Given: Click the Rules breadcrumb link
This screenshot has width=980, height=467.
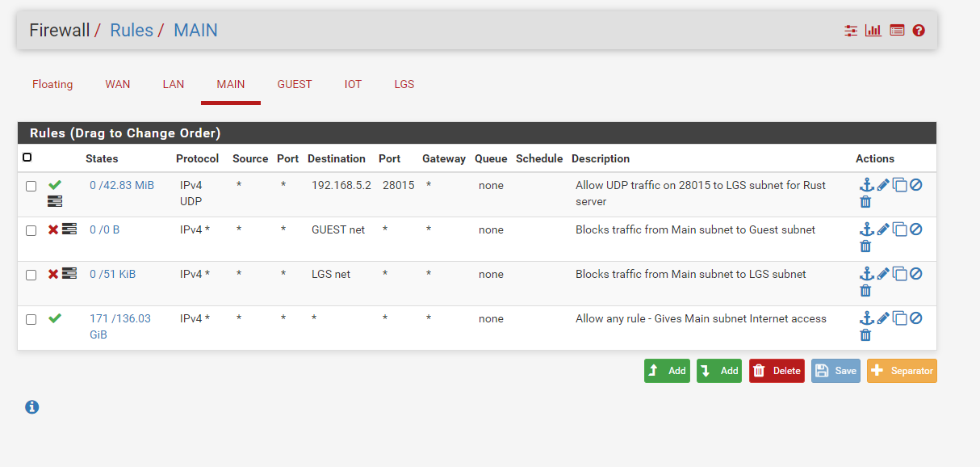Looking at the screenshot, I should (132, 31).
